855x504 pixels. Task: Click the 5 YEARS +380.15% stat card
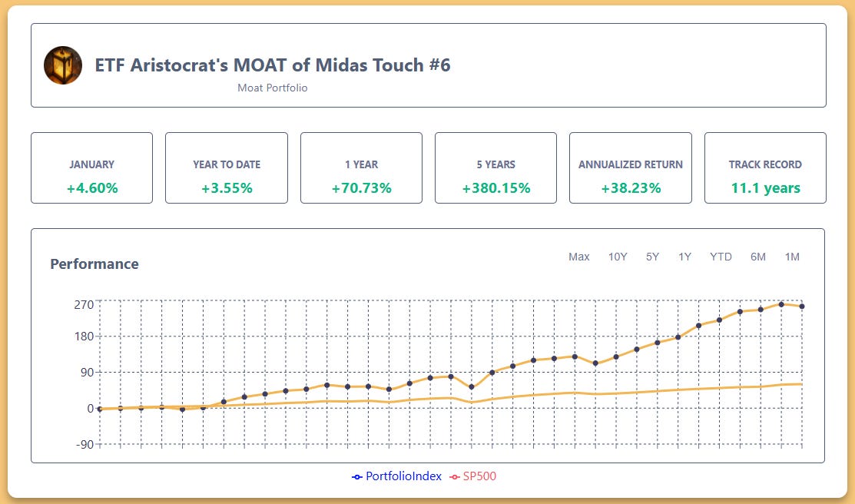pyautogui.click(x=495, y=167)
